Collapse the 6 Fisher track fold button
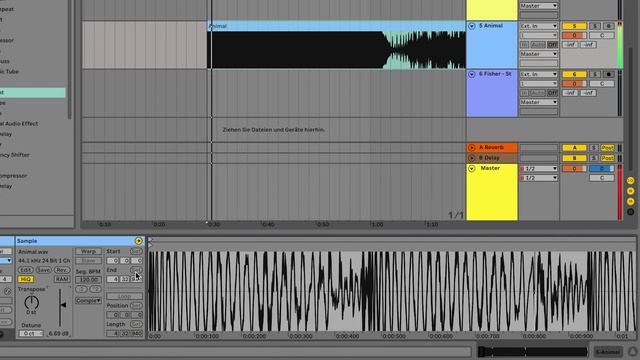The width and height of the screenshot is (640, 360). (471, 74)
